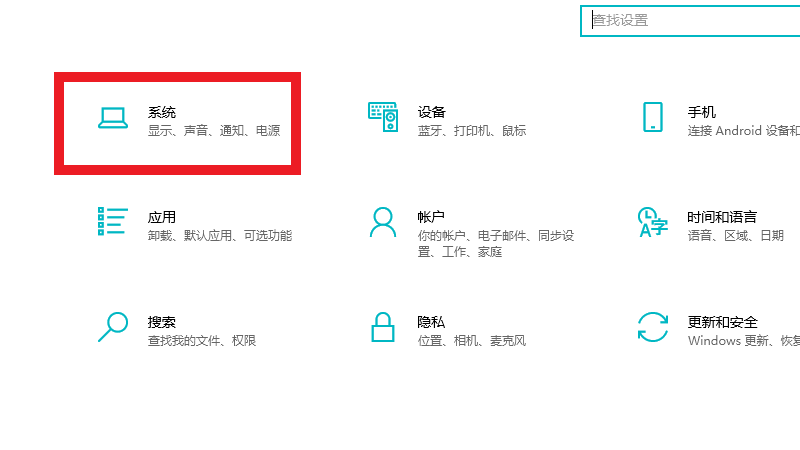Open the 应用 category title
This screenshot has height=450, width=800.
pos(162,217)
